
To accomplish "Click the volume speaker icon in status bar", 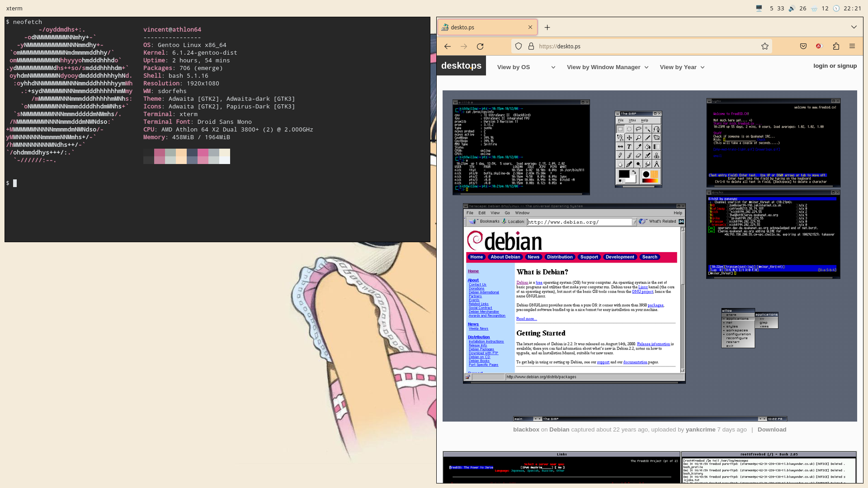I will tap(792, 8).
